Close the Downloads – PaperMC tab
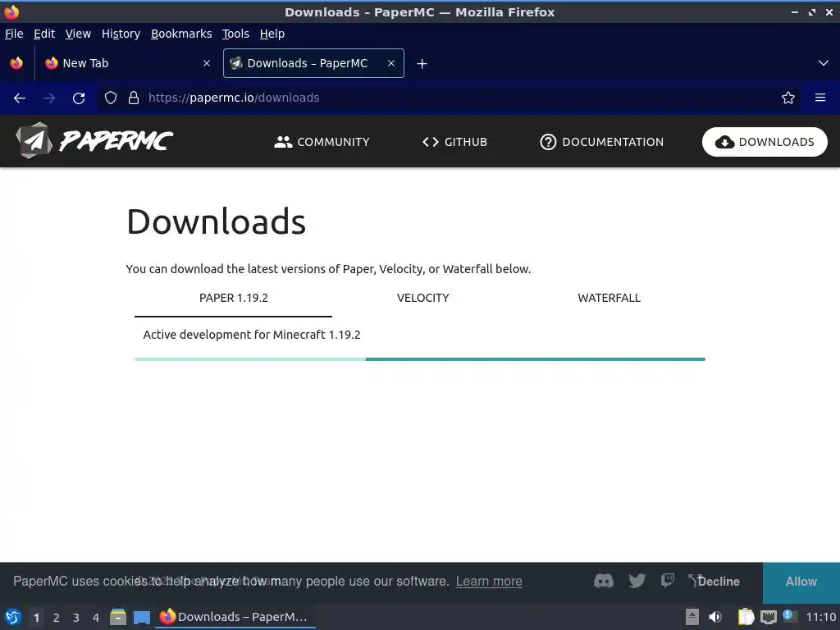 [x=391, y=63]
